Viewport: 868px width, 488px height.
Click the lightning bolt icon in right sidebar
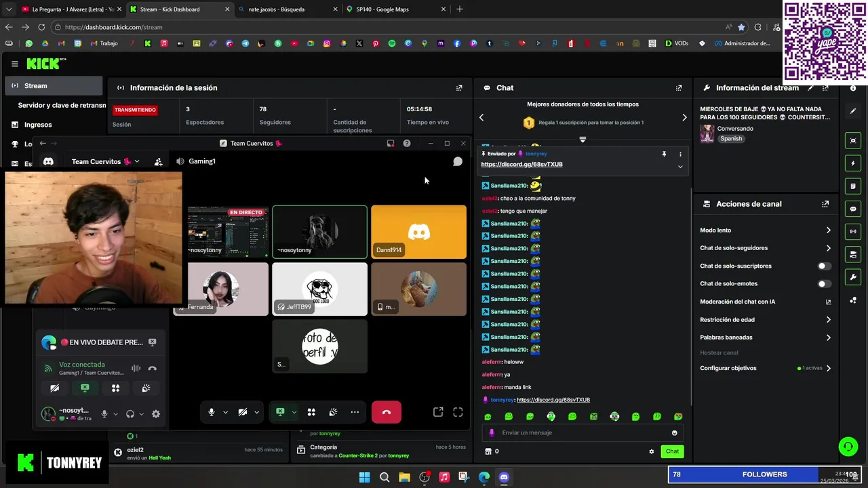(x=853, y=163)
